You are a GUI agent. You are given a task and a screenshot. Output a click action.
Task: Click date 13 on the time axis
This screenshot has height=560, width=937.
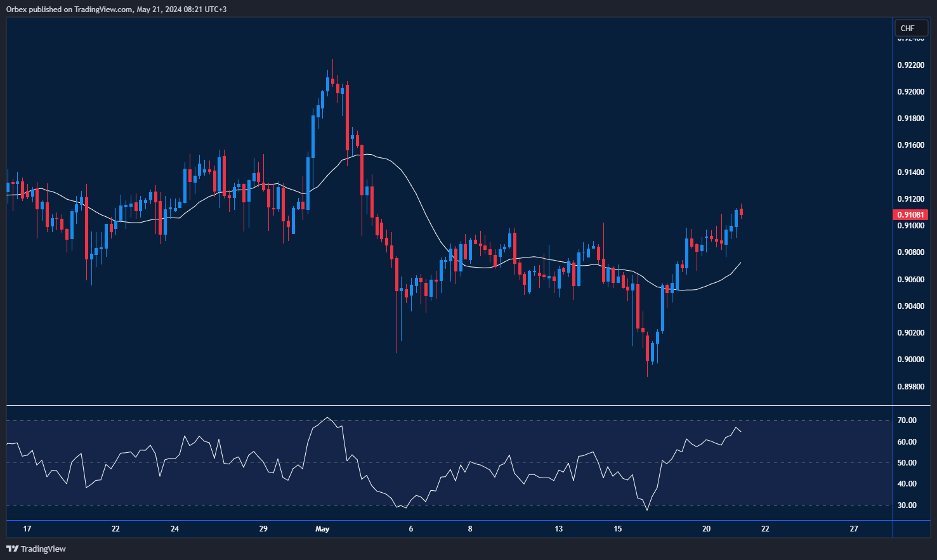(558, 529)
